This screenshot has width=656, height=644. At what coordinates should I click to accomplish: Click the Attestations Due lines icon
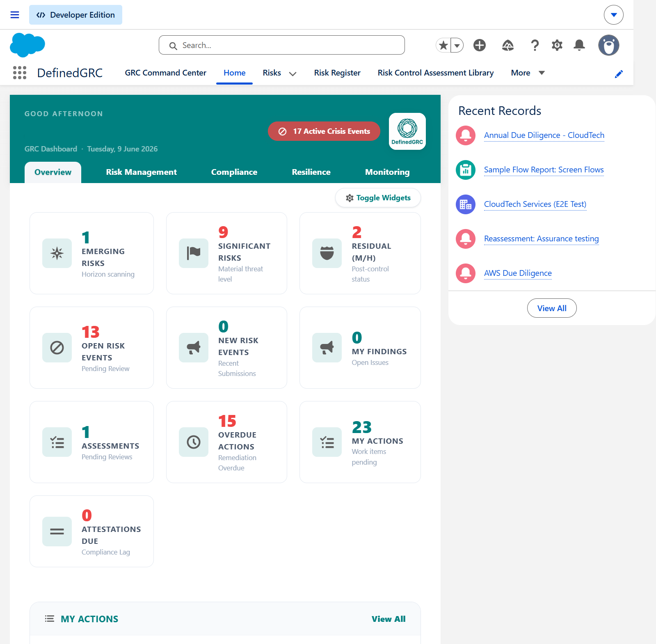click(x=57, y=532)
